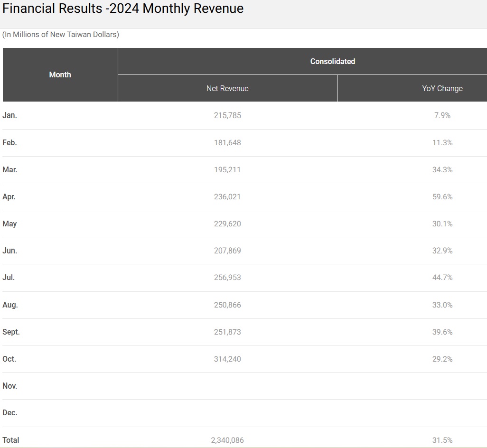The image size is (487, 448).
Task: Click the 'Sept.' month label
Action: [x=11, y=332]
